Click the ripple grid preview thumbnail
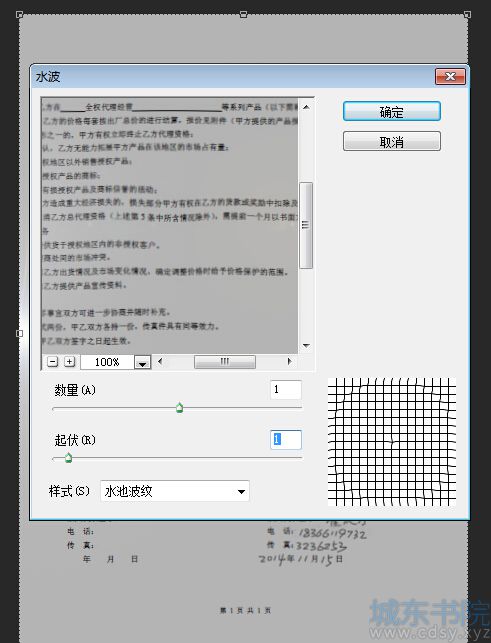 tap(392, 442)
